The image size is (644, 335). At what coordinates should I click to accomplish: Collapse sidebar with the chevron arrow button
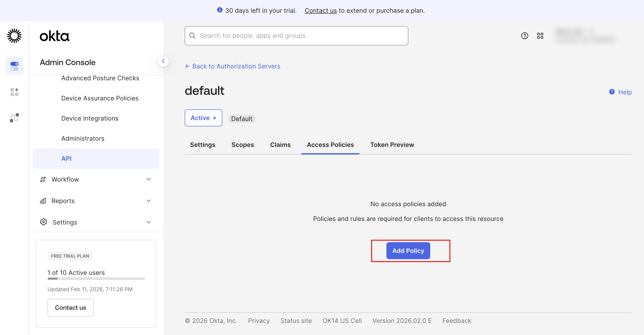tap(163, 61)
